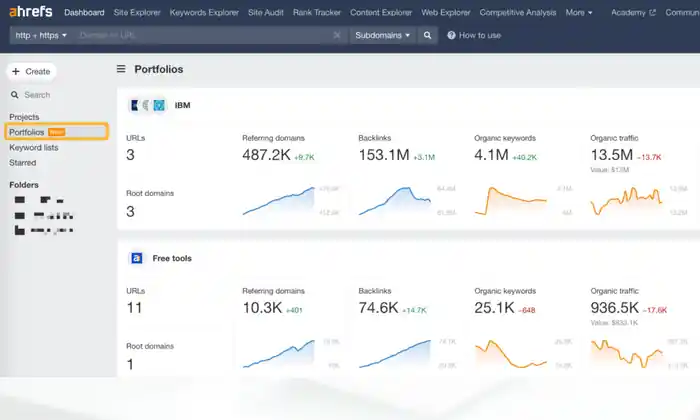The height and width of the screenshot is (420, 700).
Task: Open Rank Tracker
Action: pyautogui.click(x=317, y=12)
